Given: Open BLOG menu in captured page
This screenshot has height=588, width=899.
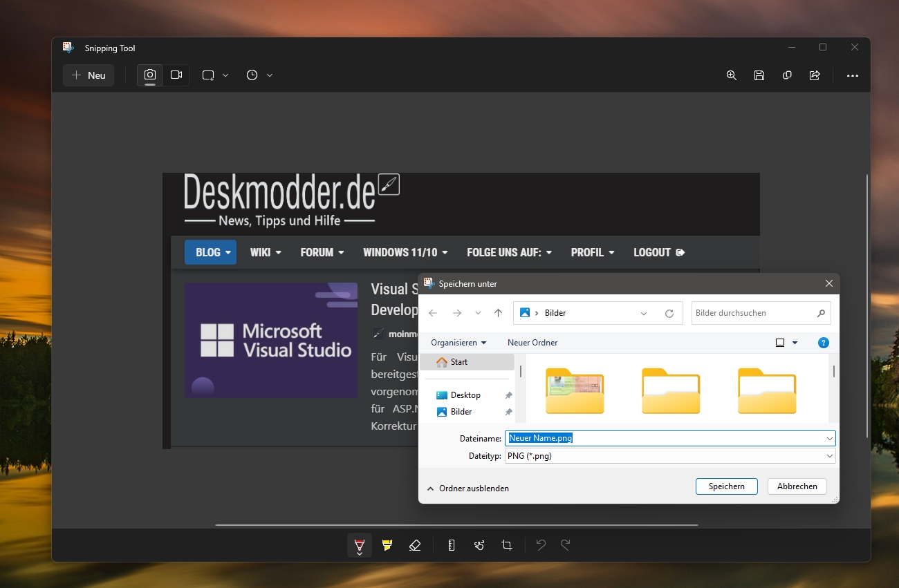Looking at the screenshot, I should pos(210,252).
